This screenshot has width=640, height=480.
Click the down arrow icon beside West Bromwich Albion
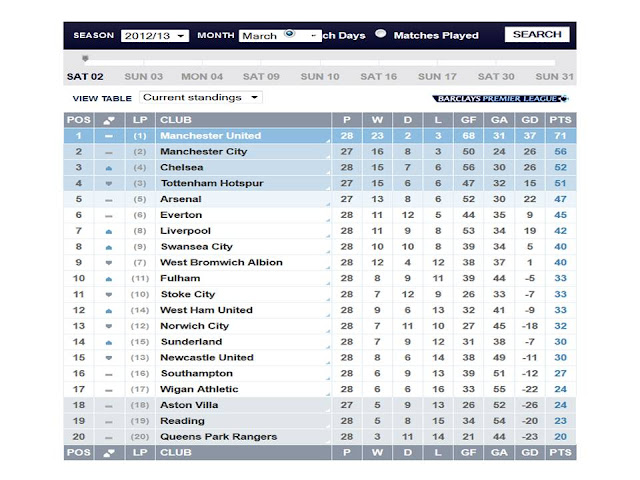[x=108, y=263]
